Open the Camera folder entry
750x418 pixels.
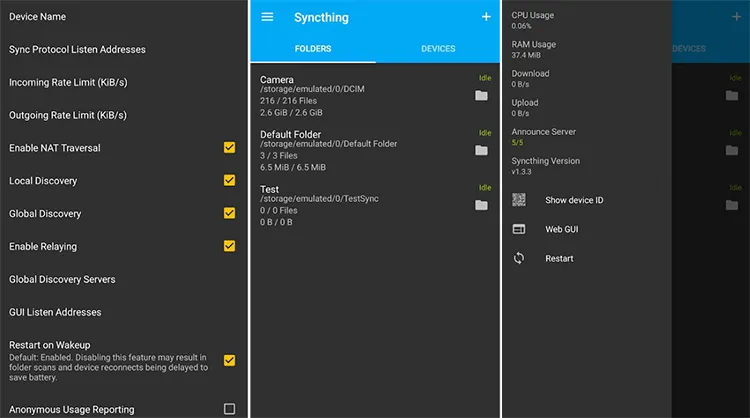[x=375, y=96]
